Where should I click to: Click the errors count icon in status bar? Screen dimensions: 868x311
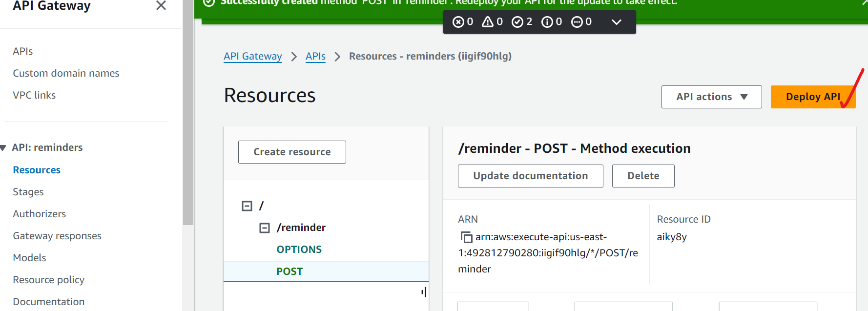click(458, 22)
